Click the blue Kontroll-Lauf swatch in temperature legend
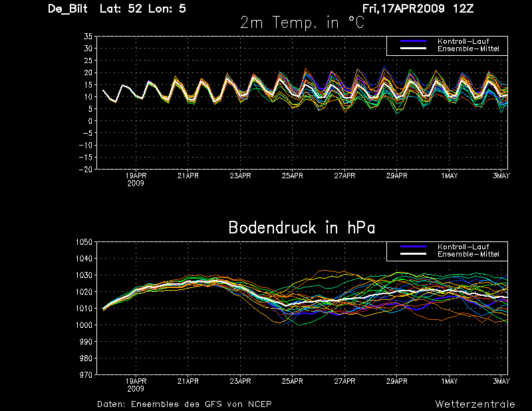Viewport: 532px width, 411px height. [x=413, y=41]
